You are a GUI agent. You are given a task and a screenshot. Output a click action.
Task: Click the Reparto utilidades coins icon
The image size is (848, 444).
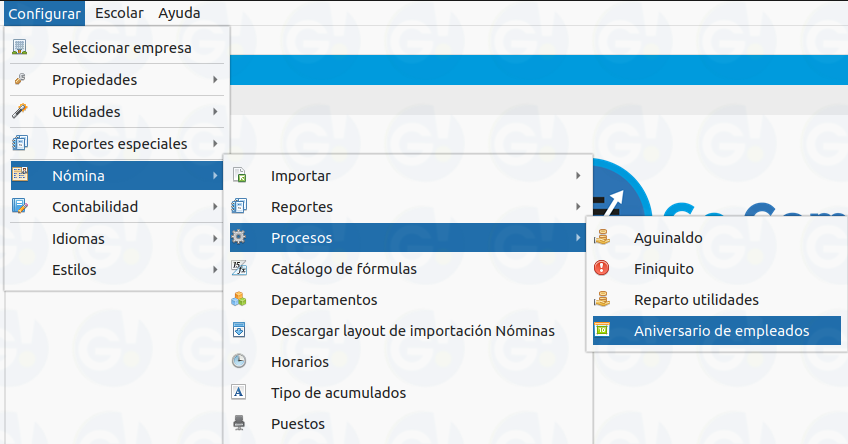click(x=602, y=299)
